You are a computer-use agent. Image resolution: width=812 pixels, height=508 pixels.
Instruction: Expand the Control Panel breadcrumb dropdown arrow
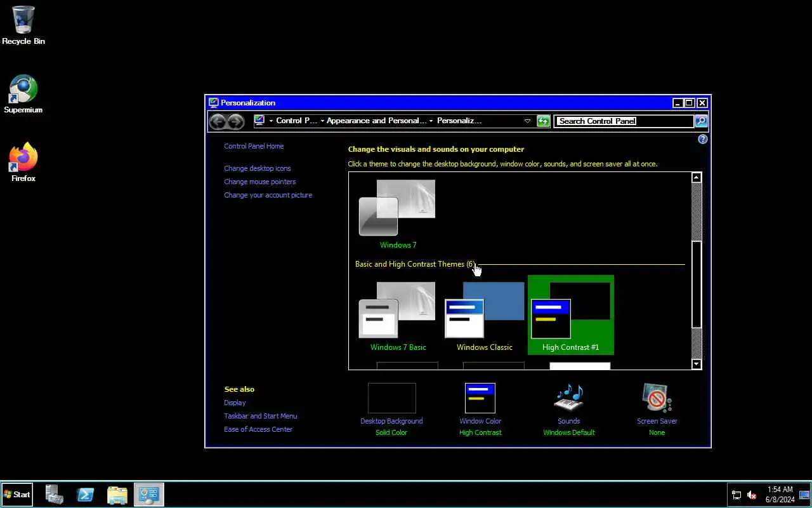[x=322, y=121]
